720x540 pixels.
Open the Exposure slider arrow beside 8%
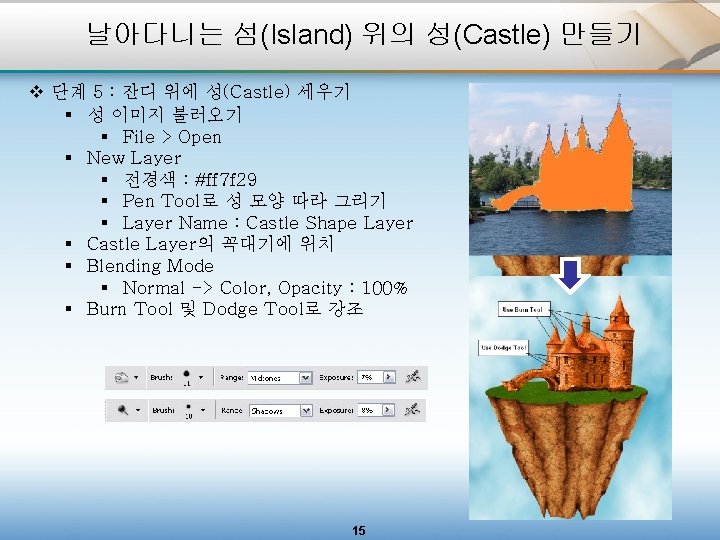pyautogui.click(x=388, y=410)
